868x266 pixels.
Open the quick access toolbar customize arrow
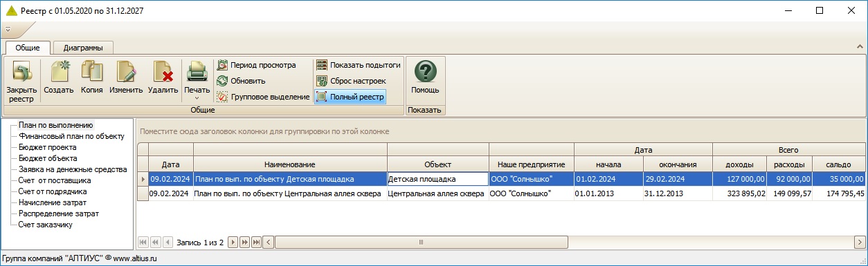pos(8,29)
